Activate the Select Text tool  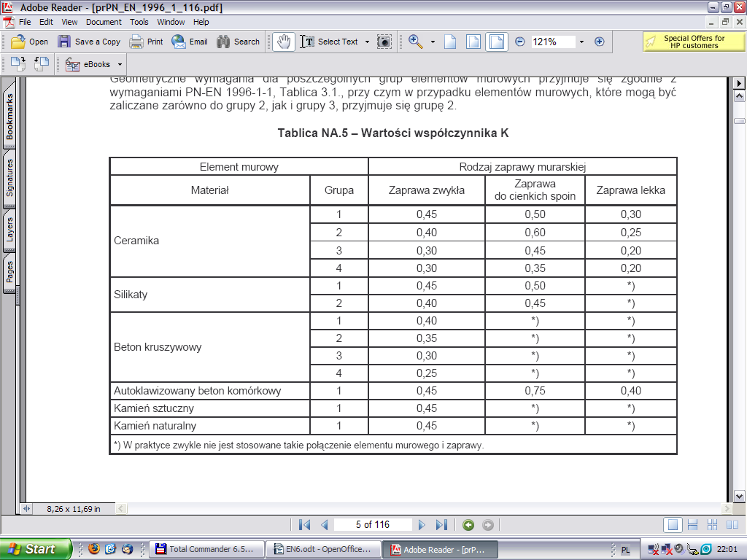329,42
